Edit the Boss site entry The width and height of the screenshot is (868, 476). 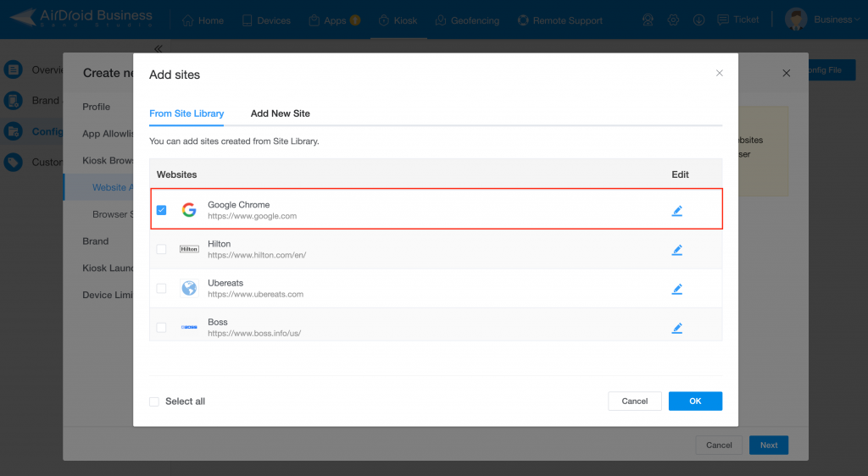(x=676, y=328)
